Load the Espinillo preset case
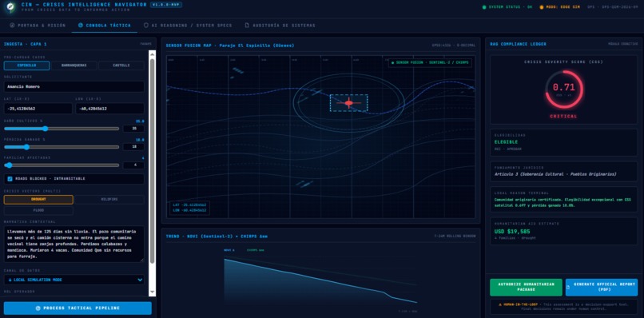Viewport: 644px width, 318px height. coord(26,66)
